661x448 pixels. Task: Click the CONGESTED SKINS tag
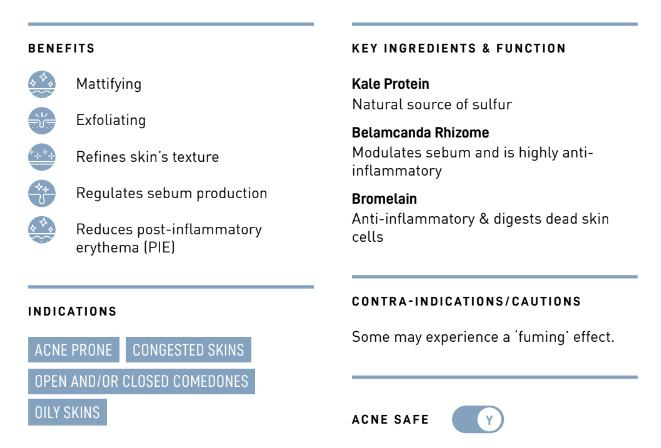(189, 350)
